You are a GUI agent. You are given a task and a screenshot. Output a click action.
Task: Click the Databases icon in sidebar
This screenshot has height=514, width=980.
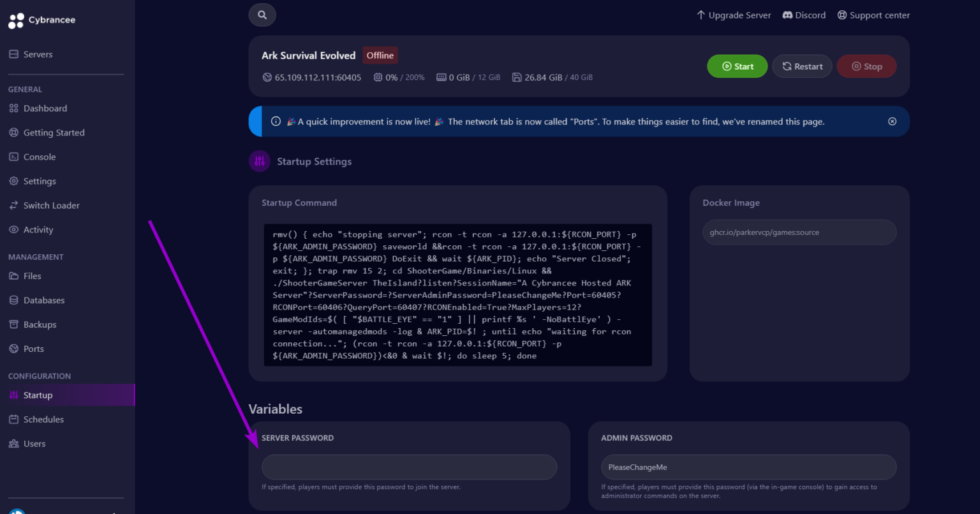tap(13, 300)
